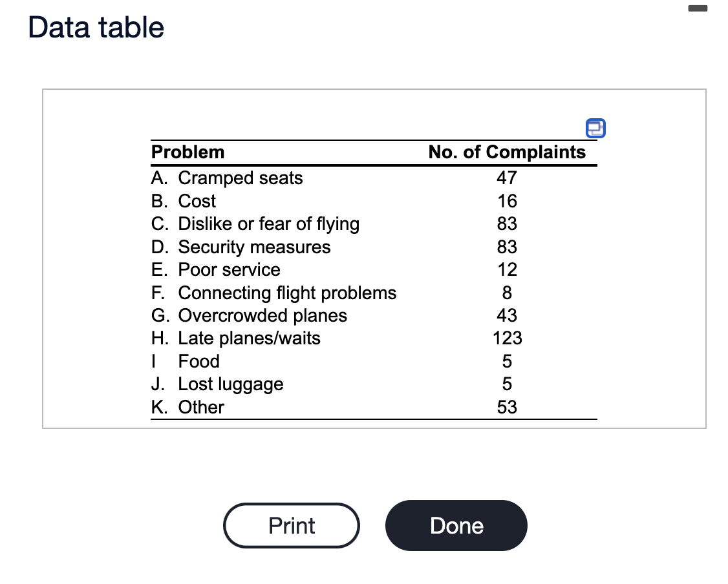Click the Food row in the table

(x=198, y=361)
